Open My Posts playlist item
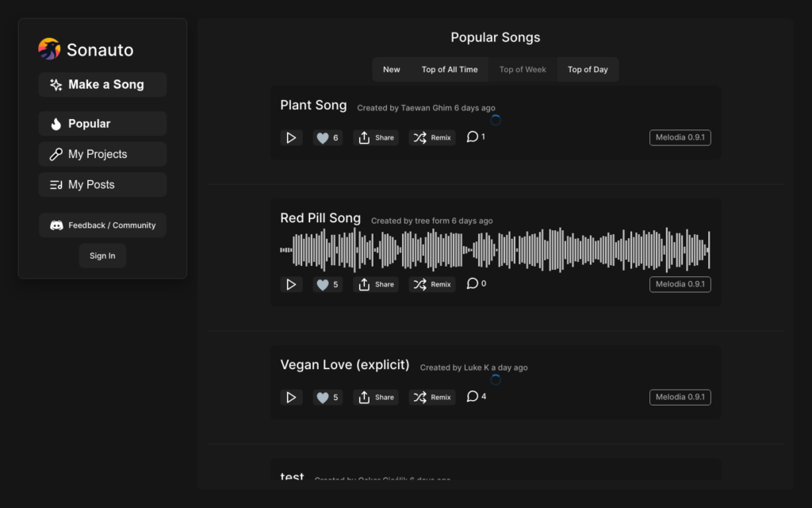 [x=102, y=184]
